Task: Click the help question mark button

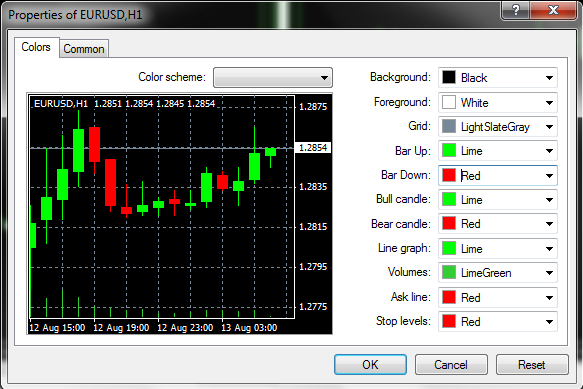Action: (x=515, y=10)
